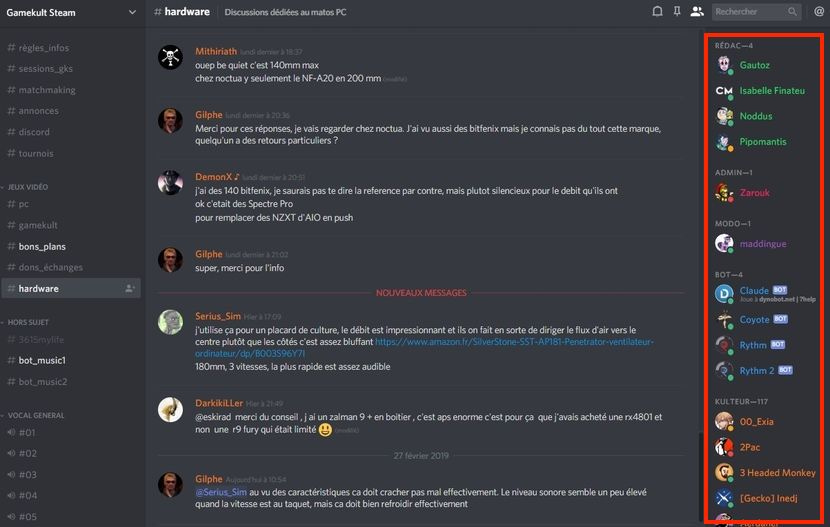This screenshot has height=527, width=830.
Task: Click search magnifier icon in Rechercher box
Action: tap(792, 12)
